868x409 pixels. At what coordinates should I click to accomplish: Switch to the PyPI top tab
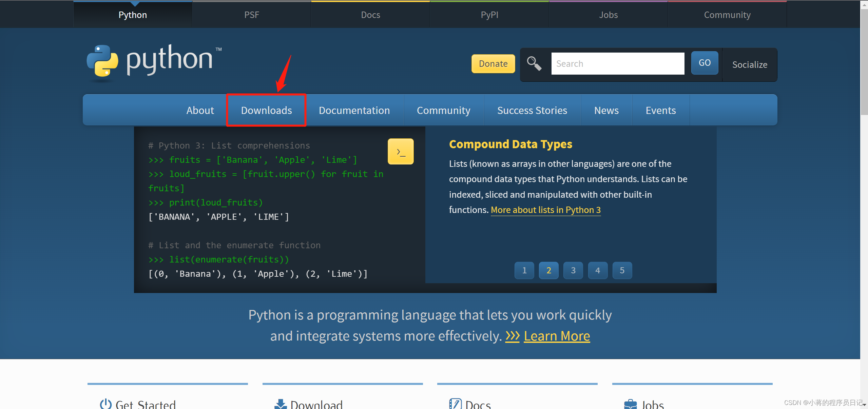click(489, 15)
